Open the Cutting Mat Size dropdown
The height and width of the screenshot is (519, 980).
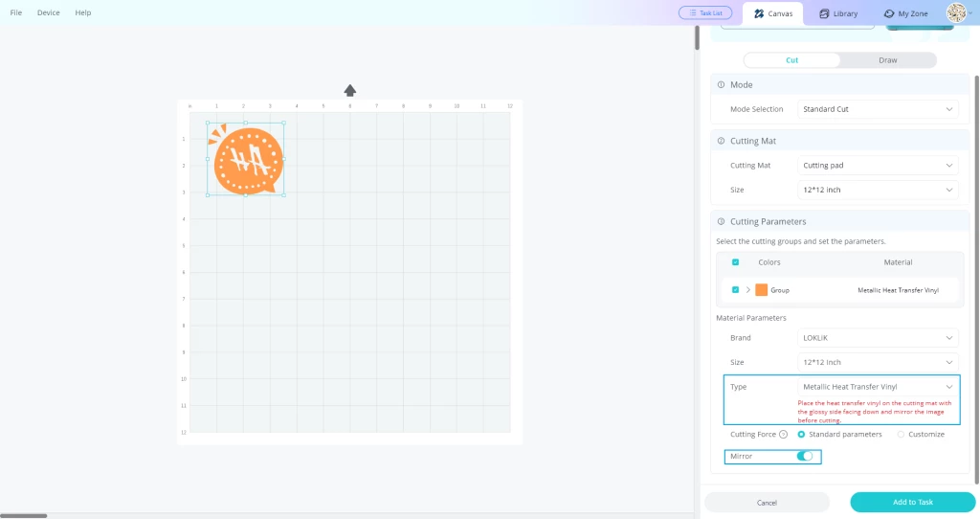[x=878, y=190]
